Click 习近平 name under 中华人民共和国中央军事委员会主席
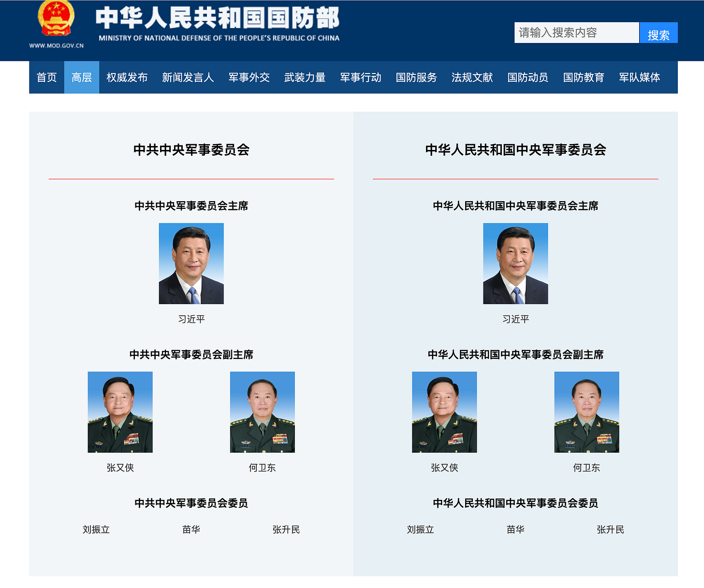Image resolution: width=704 pixels, height=588 pixels. tap(515, 319)
